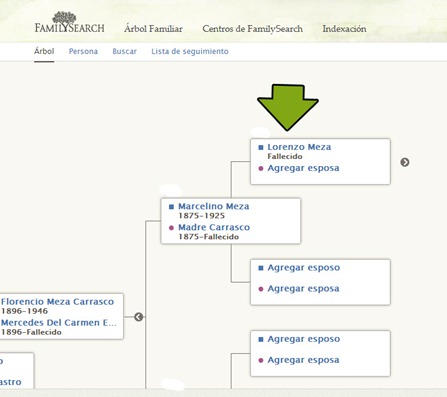
Task: Select the 1896-1946 dates under Florencio Meza
Action: [24, 311]
